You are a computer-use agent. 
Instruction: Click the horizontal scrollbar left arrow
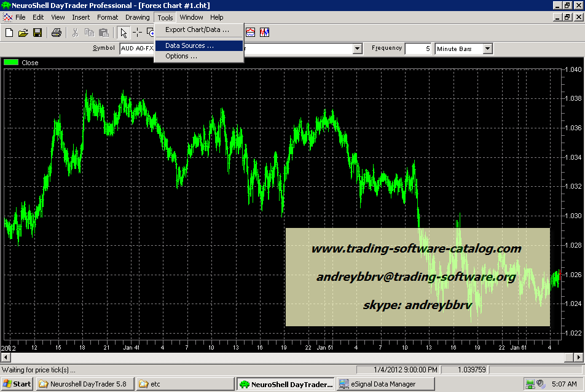coord(5,356)
